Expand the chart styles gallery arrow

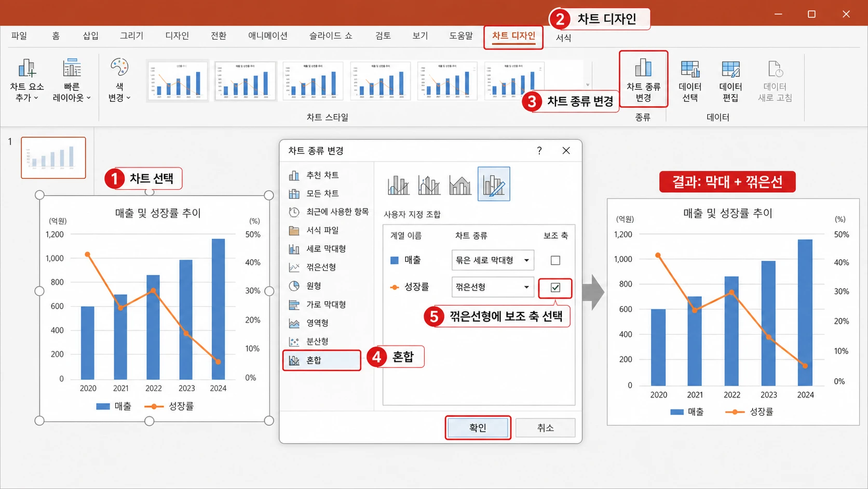(x=588, y=85)
